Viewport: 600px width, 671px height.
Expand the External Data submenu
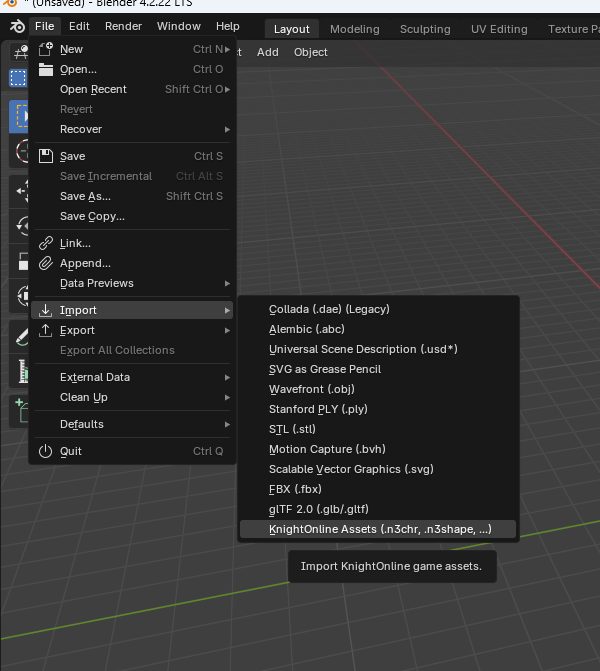(x=227, y=377)
